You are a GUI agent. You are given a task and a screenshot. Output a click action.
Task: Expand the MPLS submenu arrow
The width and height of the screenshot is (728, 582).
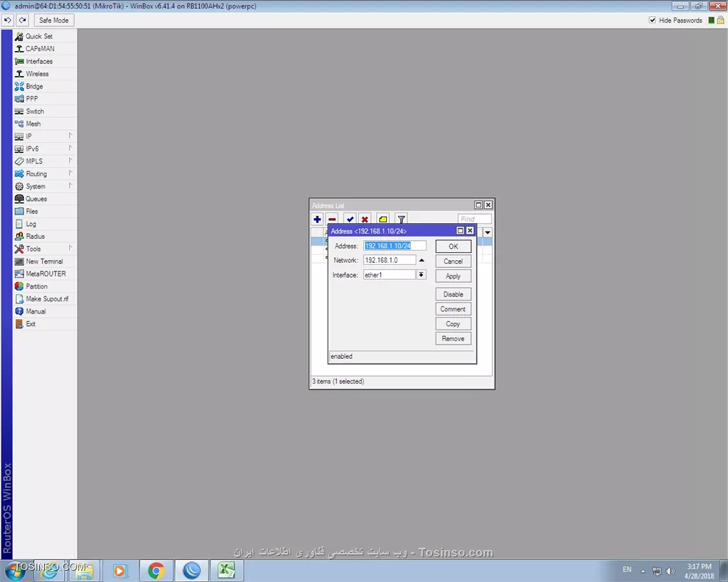70,161
